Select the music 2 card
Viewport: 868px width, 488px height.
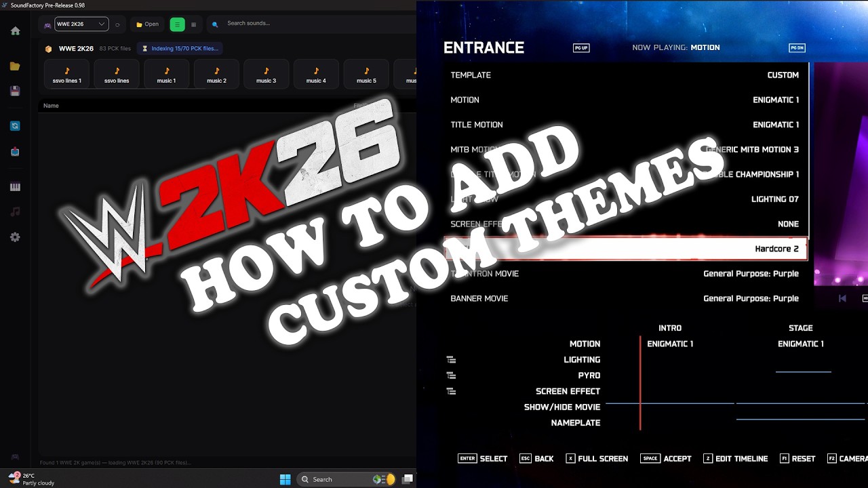point(216,74)
